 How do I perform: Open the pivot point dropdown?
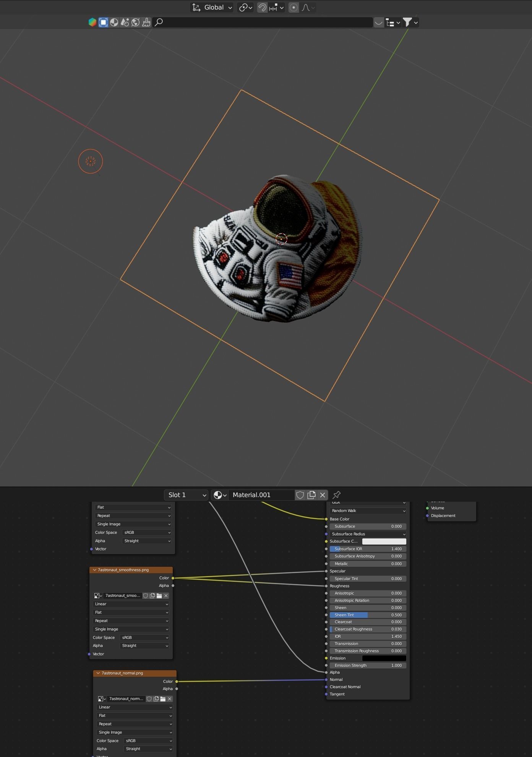[245, 8]
